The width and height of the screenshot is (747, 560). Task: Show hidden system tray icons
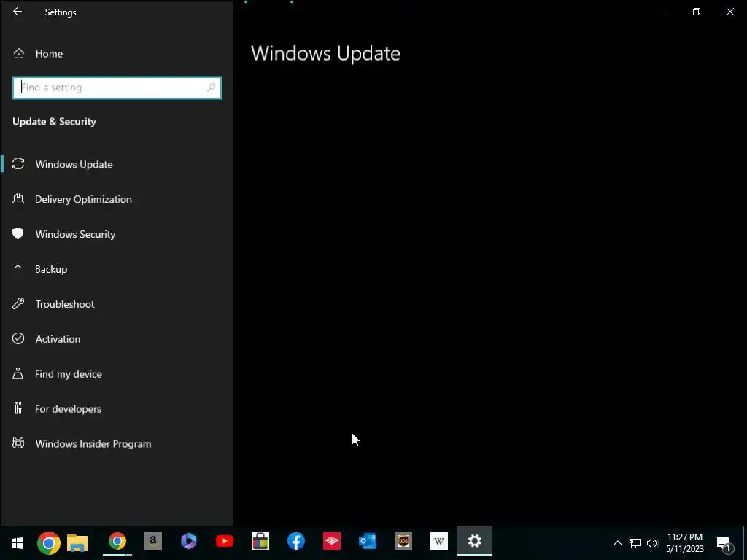coord(617,542)
